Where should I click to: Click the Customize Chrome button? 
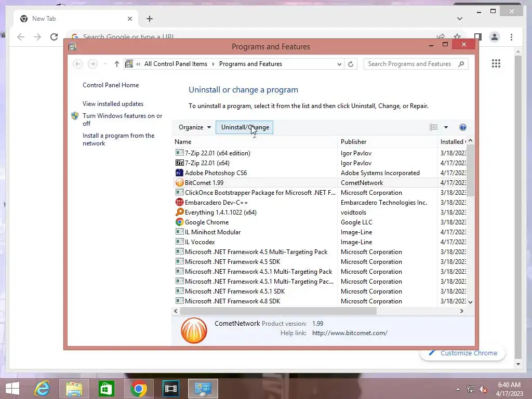(462, 353)
